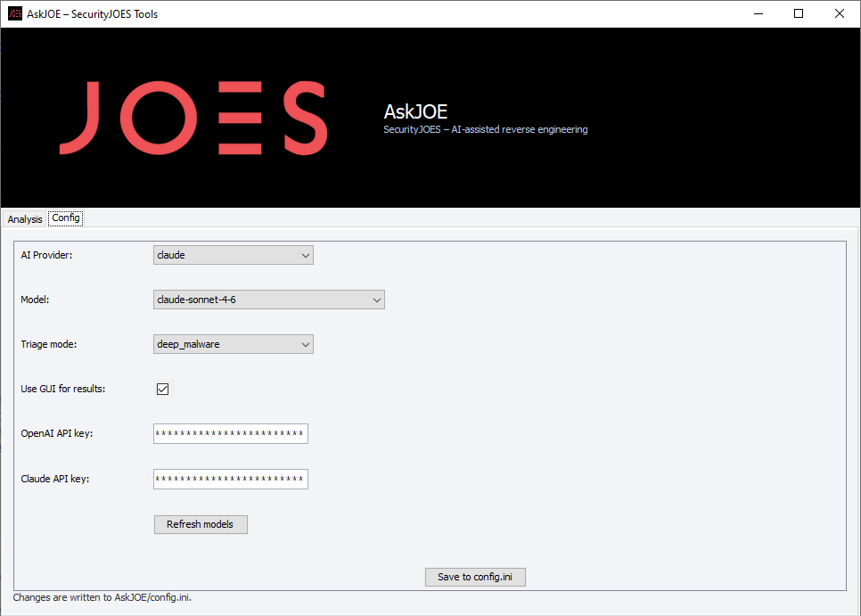This screenshot has width=861, height=616.
Task: Select the Config tab
Action: 65,217
